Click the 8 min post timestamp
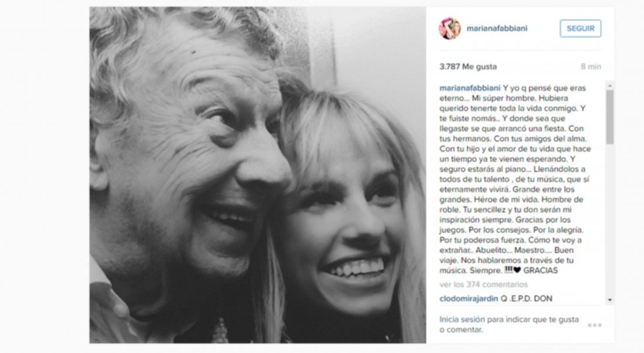Screen dimensions: 644x353 tap(591, 67)
